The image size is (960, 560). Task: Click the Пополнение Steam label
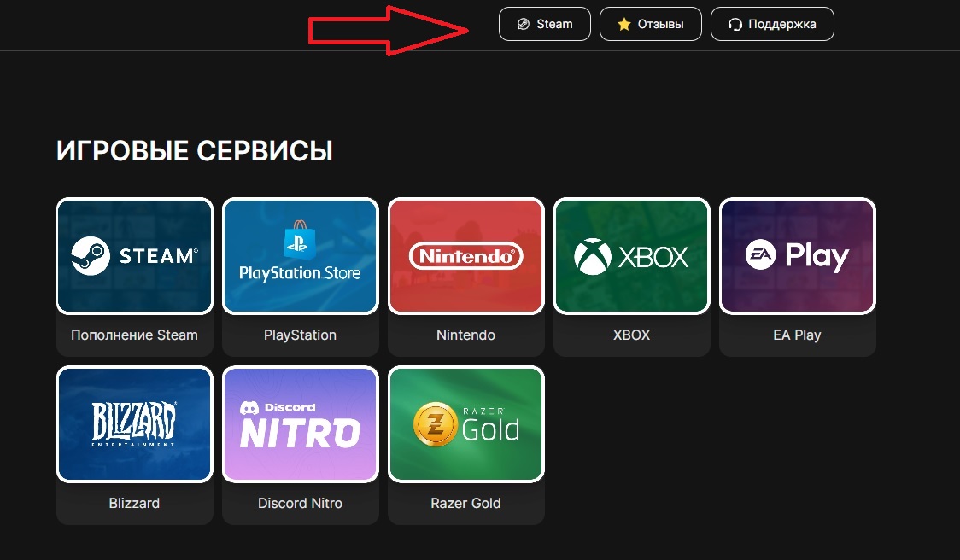134,335
